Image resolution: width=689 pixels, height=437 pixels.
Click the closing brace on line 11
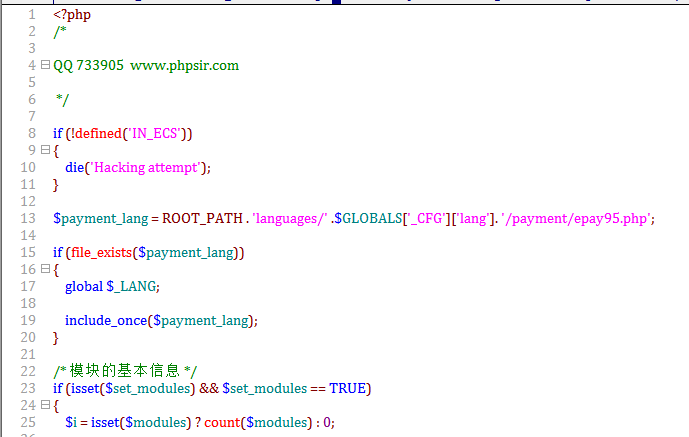pos(55,185)
